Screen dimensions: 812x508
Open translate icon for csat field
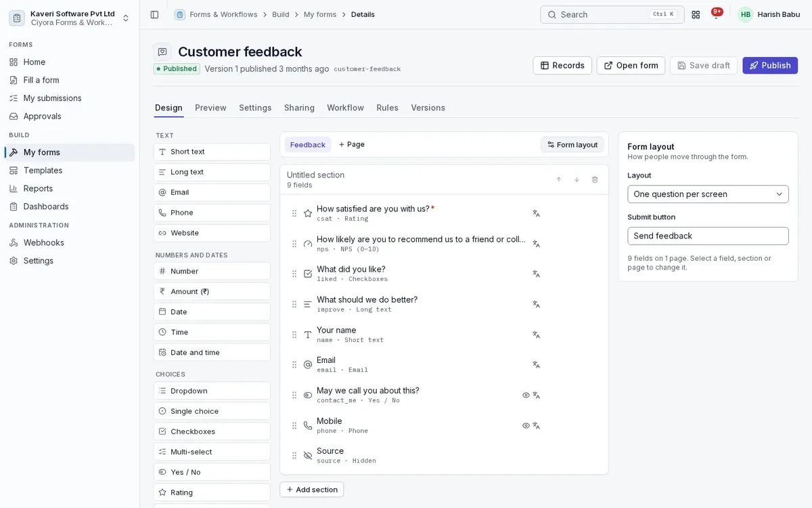[x=536, y=213]
